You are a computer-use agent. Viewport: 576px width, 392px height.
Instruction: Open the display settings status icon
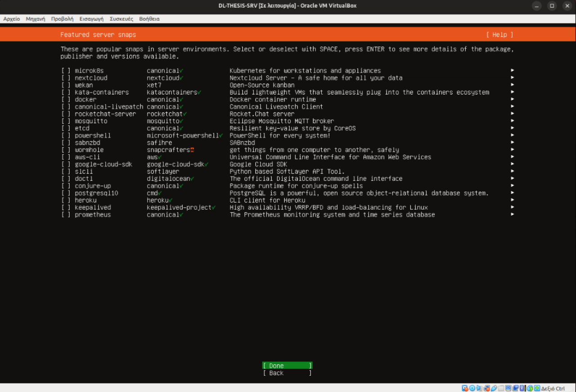point(508,388)
